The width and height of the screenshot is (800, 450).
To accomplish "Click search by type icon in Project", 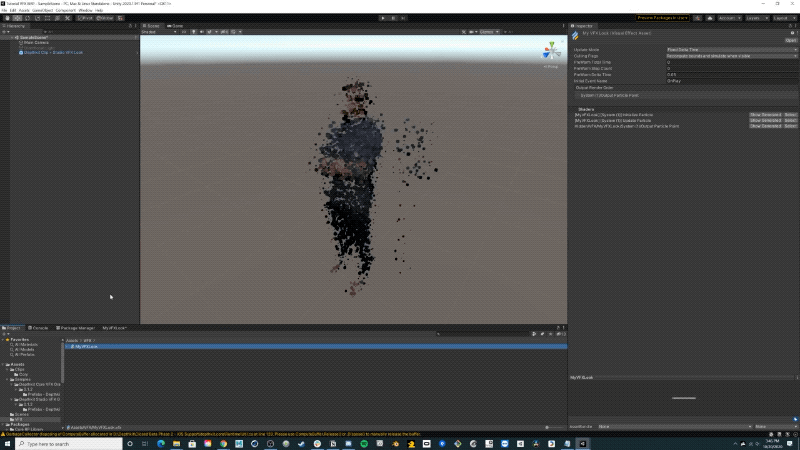I will [x=534, y=334].
